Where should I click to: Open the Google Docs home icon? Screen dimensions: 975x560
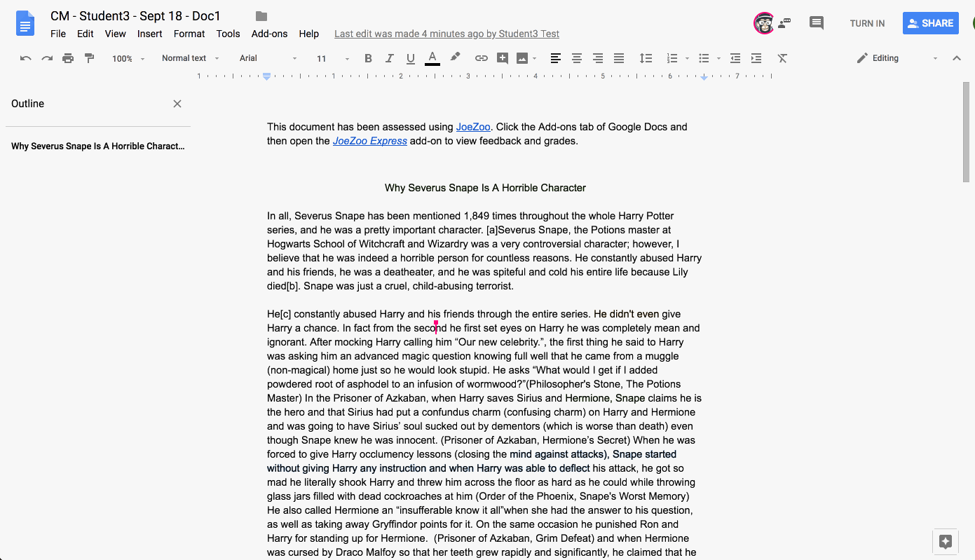tap(25, 24)
